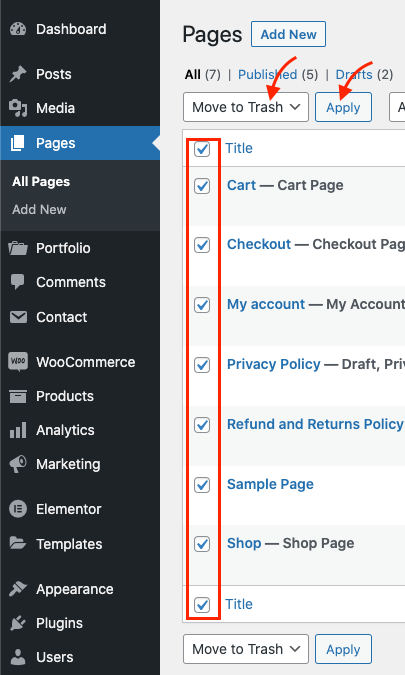Click the bottom Apply button
This screenshot has width=405, height=675.
pyautogui.click(x=343, y=649)
